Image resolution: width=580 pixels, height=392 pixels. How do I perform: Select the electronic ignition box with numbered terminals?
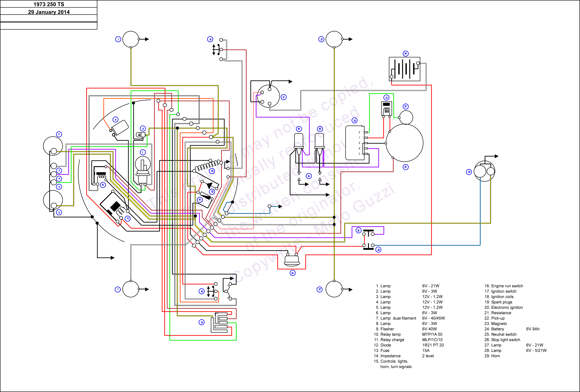(357, 143)
